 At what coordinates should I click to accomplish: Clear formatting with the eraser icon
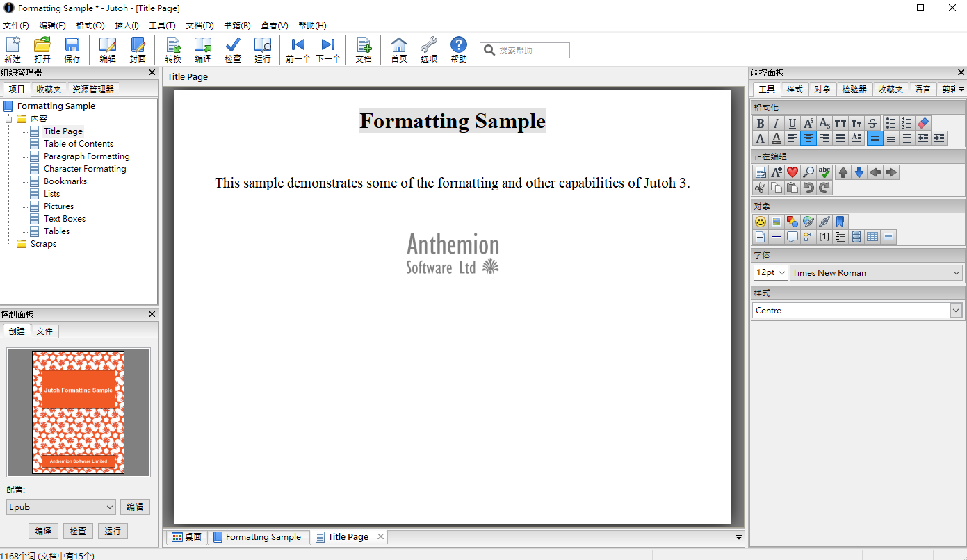click(x=923, y=123)
